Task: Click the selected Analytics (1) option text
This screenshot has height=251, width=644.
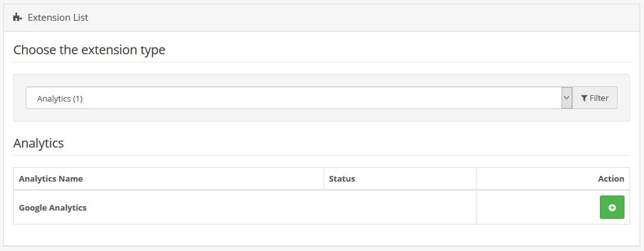Action: point(60,99)
